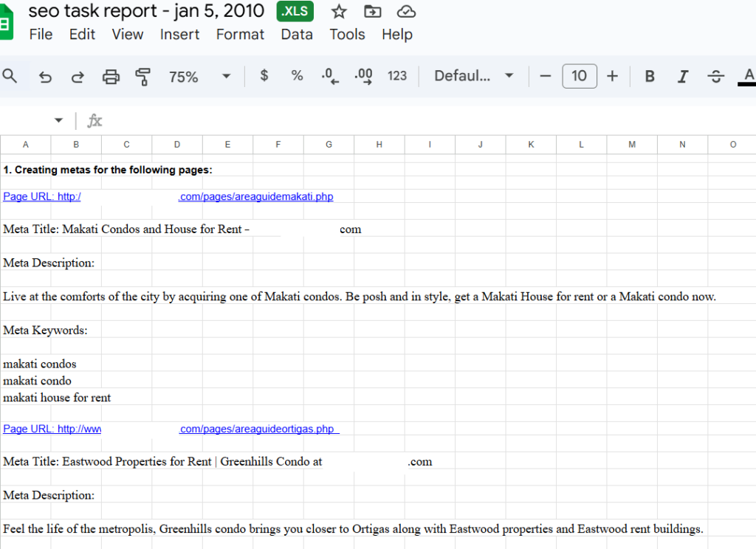Open the Data menu
The width and height of the screenshot is (756, 549).
tap(297, 35)
